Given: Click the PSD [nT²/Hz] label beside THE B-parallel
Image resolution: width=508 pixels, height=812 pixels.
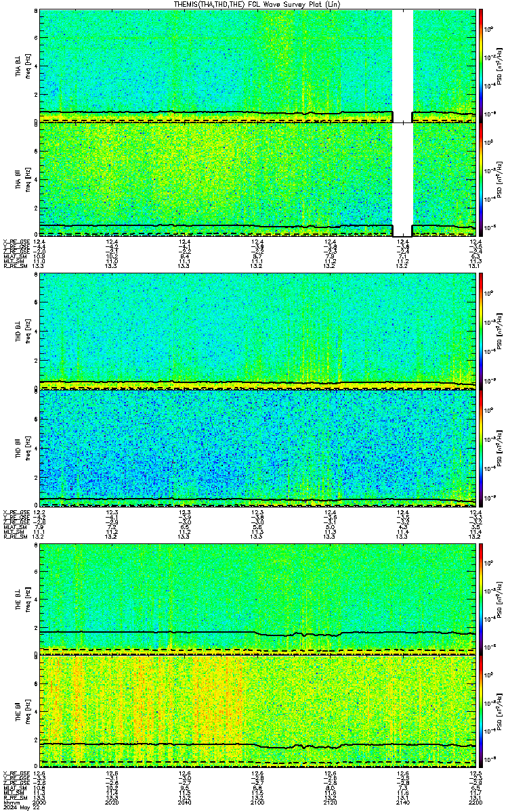Looking at the screenshot, I should [499, 713].
